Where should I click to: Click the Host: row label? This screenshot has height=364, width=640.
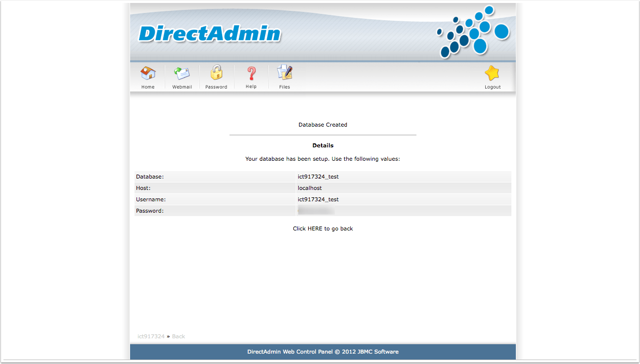pyautogui.click(x=143, y=188)
